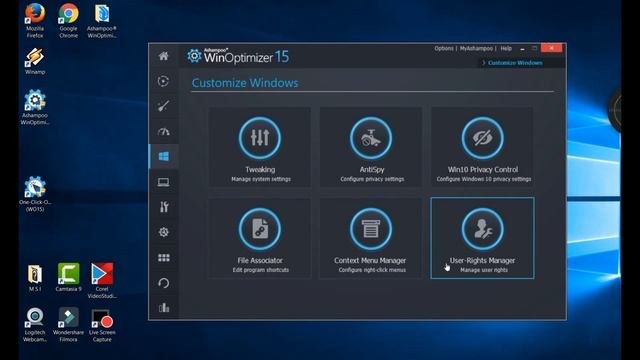This screenshot has height=360, width=640.
Task: Open Wondershare Filmora desktop shortcut
Action: [68, 324]
